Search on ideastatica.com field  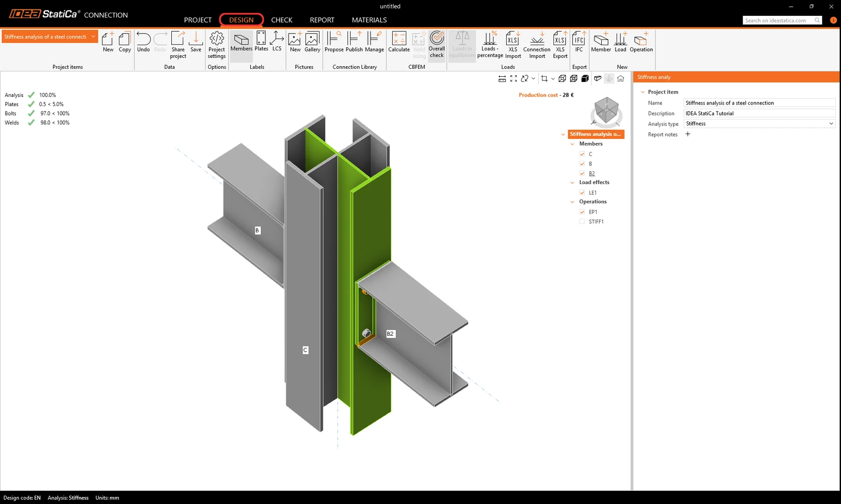tap(782, 20)
